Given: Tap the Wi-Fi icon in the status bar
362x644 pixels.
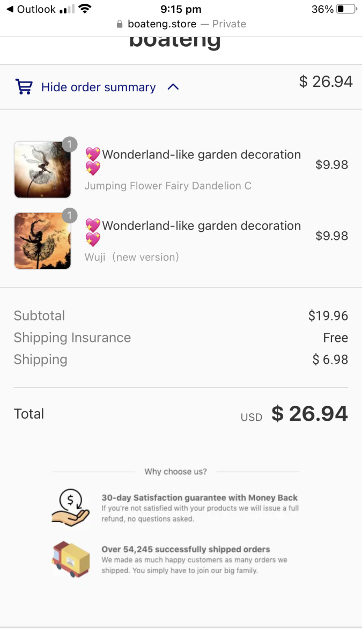Looking at the screenshot, I should point(84,9).
